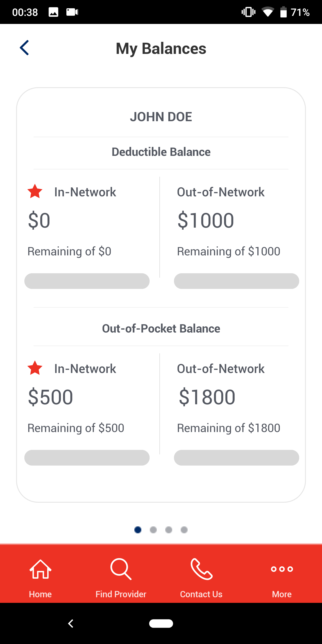
Task: Select the fourth page indicator dot
Action: pos(184,530)
